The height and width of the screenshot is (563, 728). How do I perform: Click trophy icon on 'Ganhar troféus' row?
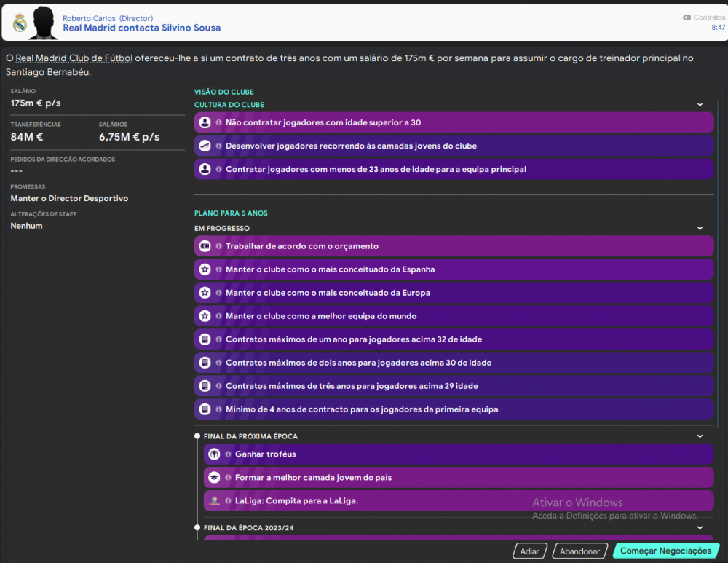click(x=214, y=454)
